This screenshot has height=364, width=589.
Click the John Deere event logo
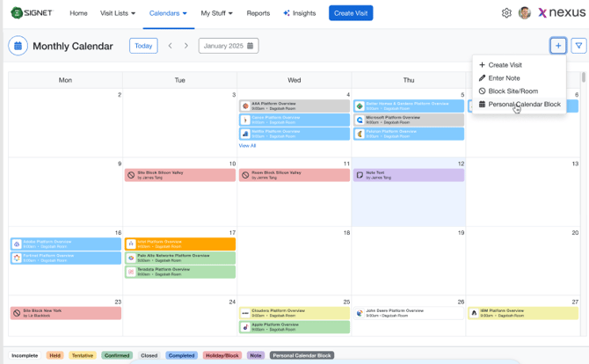[x=360, y=313]
